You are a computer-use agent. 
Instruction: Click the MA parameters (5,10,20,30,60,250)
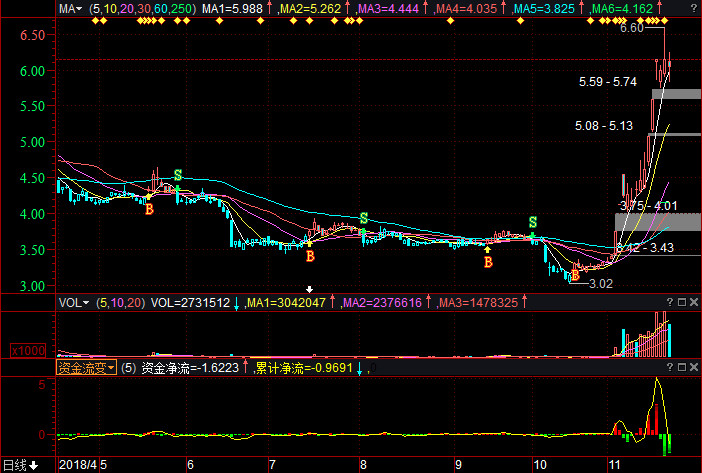(x=141, y=9)
